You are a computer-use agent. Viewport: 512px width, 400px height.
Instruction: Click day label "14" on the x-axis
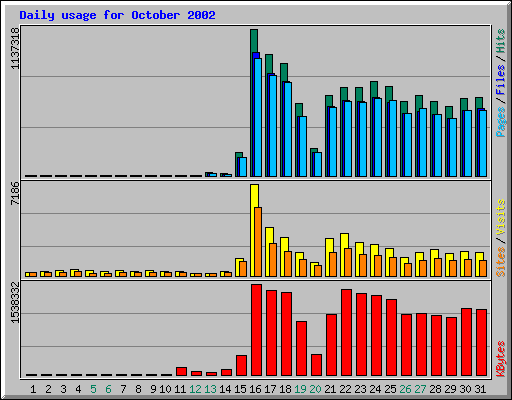225,389
